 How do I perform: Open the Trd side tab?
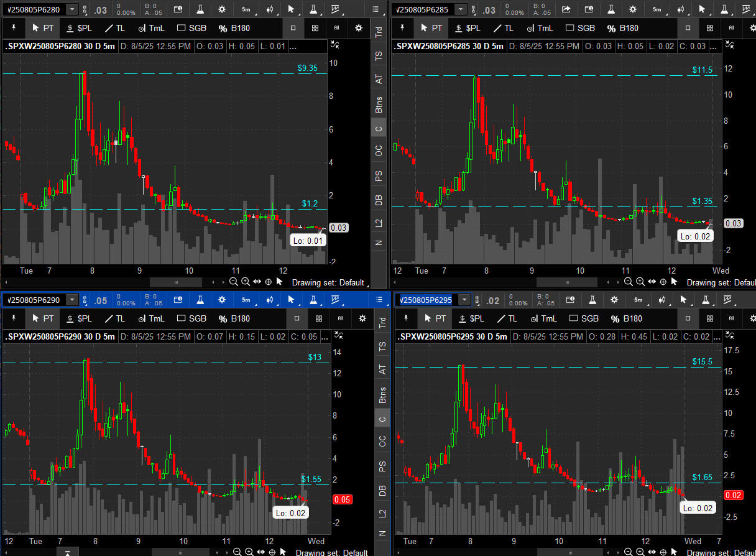point(379,32)
